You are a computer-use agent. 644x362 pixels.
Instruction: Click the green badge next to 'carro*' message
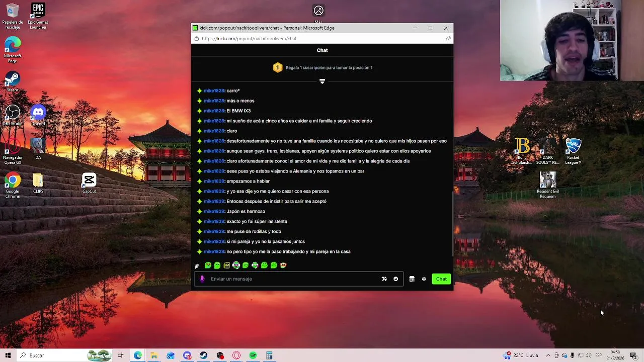pos(199,90)
